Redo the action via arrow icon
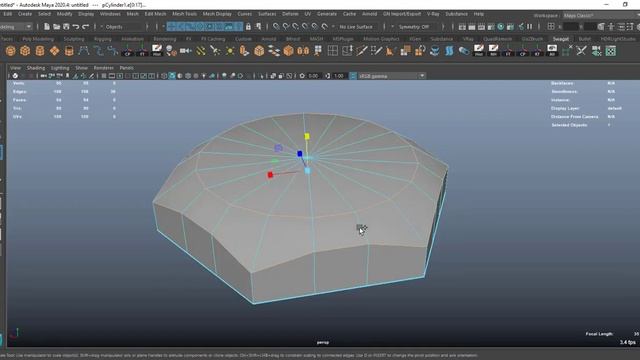The width and height of the screenshot is (640, 360). pyautogui.click(x=86, y=27)
